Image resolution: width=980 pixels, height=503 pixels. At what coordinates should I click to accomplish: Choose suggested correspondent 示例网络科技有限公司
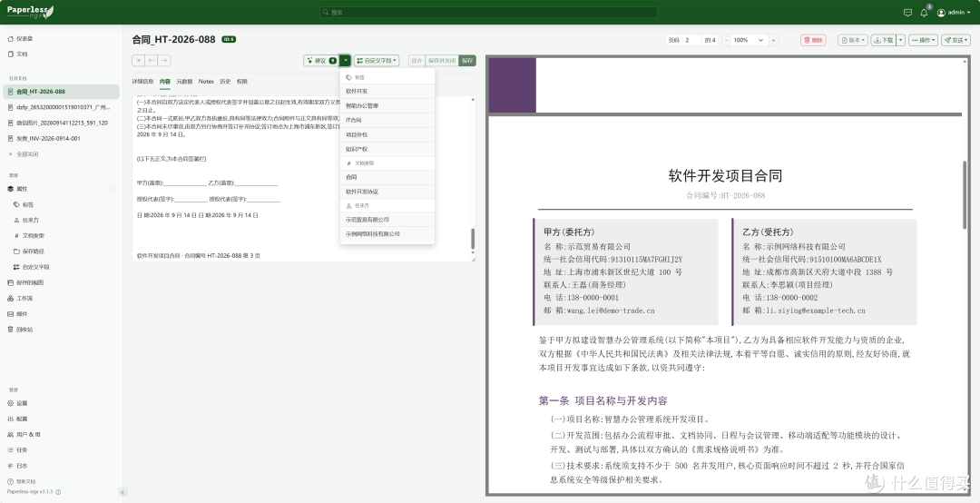pos(387,234)
